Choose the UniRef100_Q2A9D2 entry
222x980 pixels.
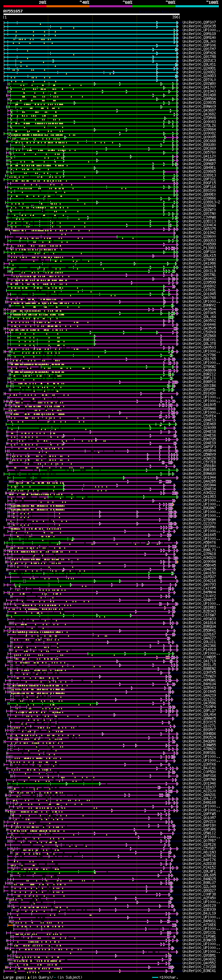click(199, 72)
